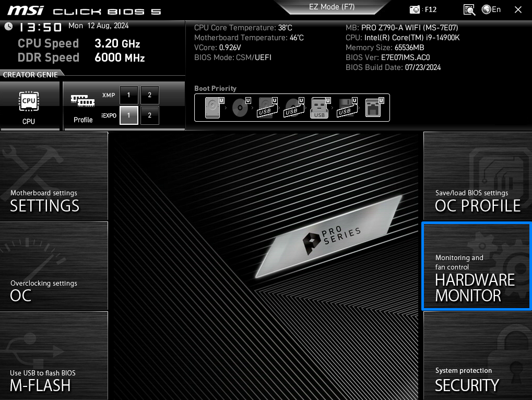
Task: Click the F12 screenshot camera icon
Action: (414, 9)
